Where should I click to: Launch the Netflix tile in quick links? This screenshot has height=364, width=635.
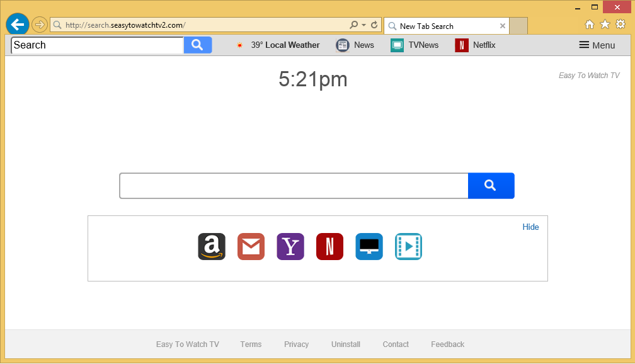(x=329, y=246)
